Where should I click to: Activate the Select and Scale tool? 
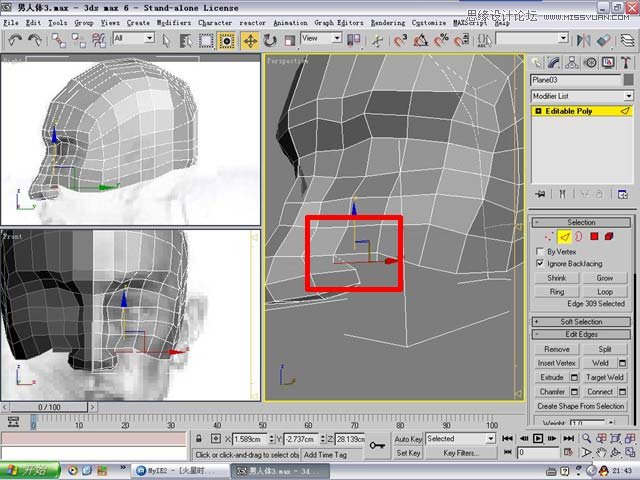290,41
